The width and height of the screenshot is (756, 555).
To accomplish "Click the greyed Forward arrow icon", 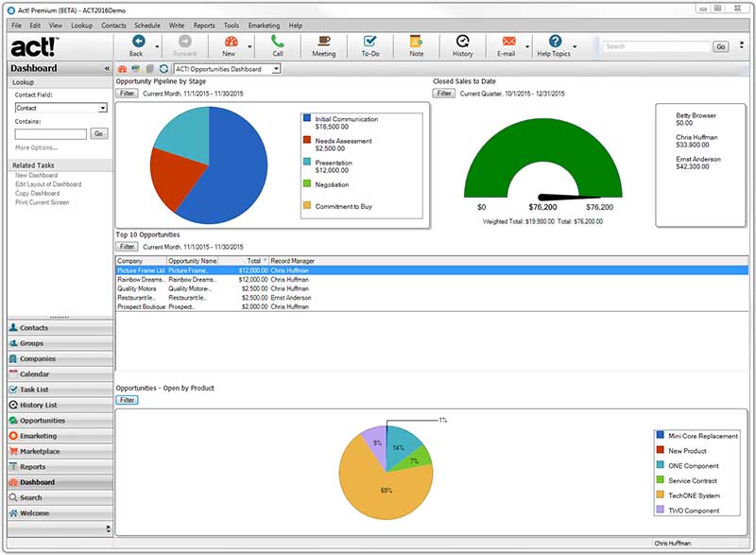I will 184,42.
